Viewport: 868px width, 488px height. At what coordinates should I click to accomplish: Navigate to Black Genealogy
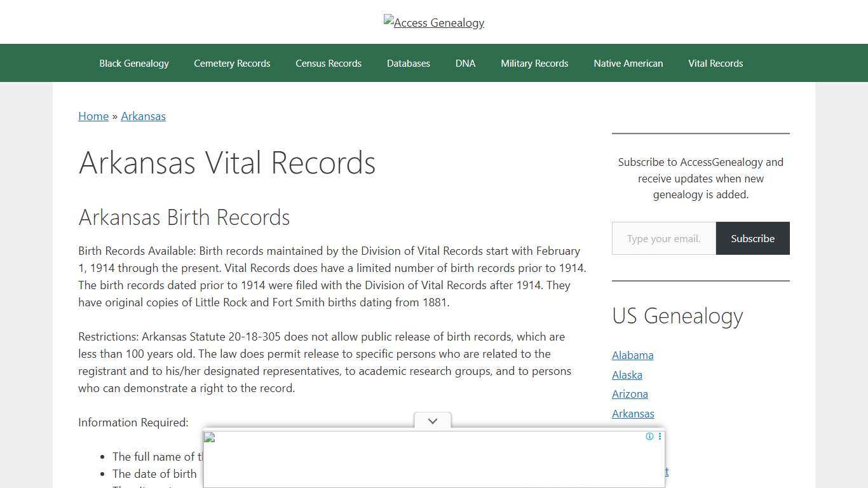tap(133, 63)
